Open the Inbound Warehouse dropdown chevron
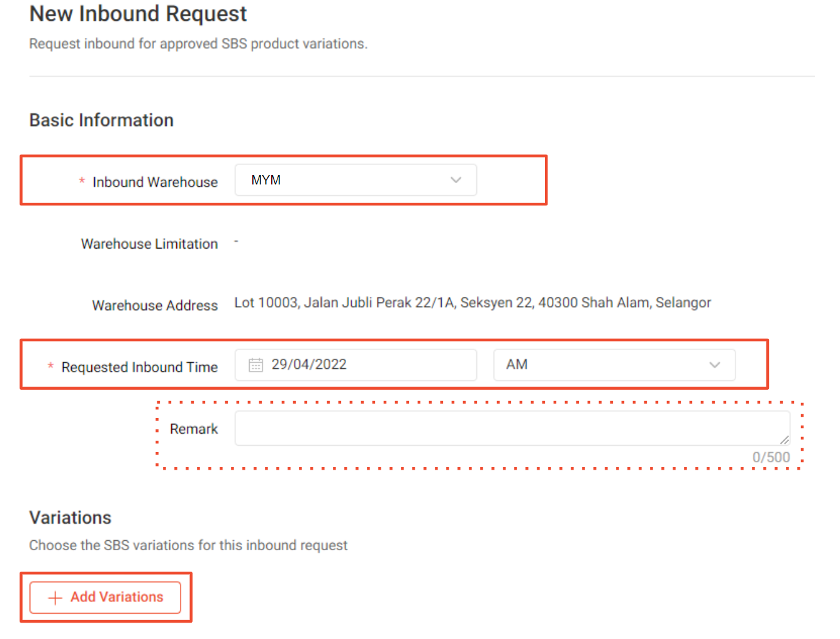 coord(456,180)
